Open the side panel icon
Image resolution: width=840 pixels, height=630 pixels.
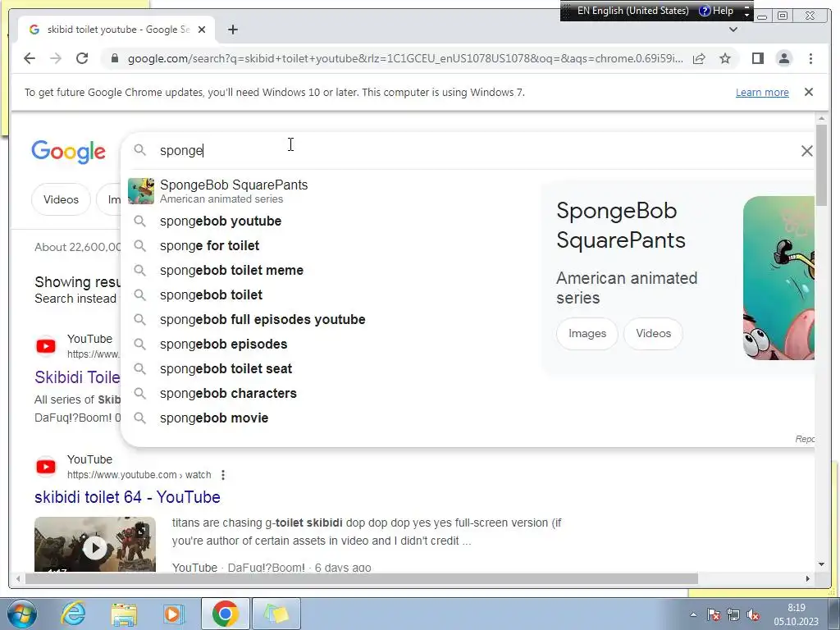coord(757,58)
